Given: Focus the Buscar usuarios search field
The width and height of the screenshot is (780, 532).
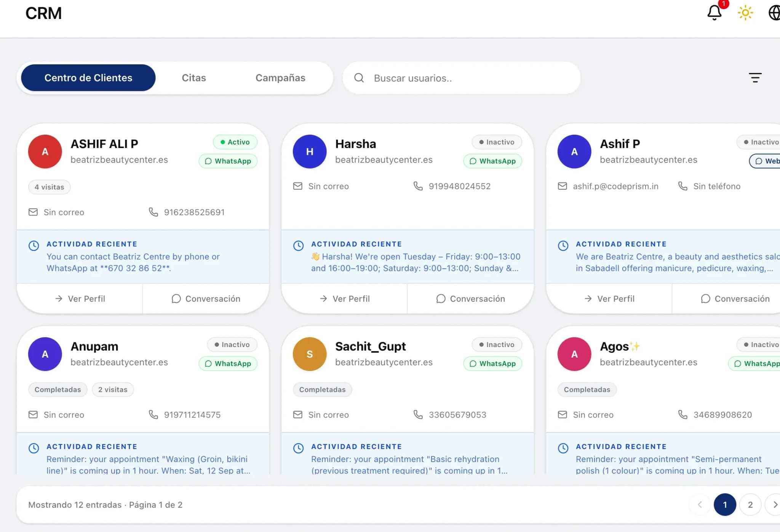Looking at the screenshot, I should pyautogui.click(x=462, y=78).
